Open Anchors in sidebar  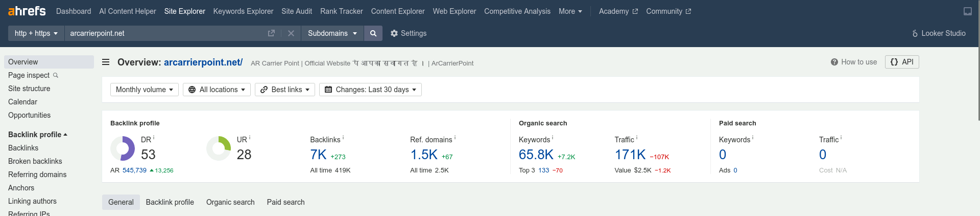(21, 188)
